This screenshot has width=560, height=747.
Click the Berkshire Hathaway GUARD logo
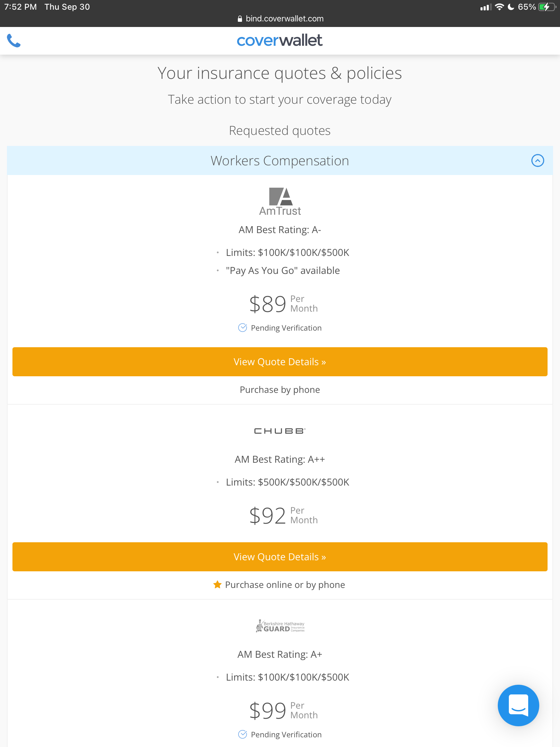click(x=280, y=626)
